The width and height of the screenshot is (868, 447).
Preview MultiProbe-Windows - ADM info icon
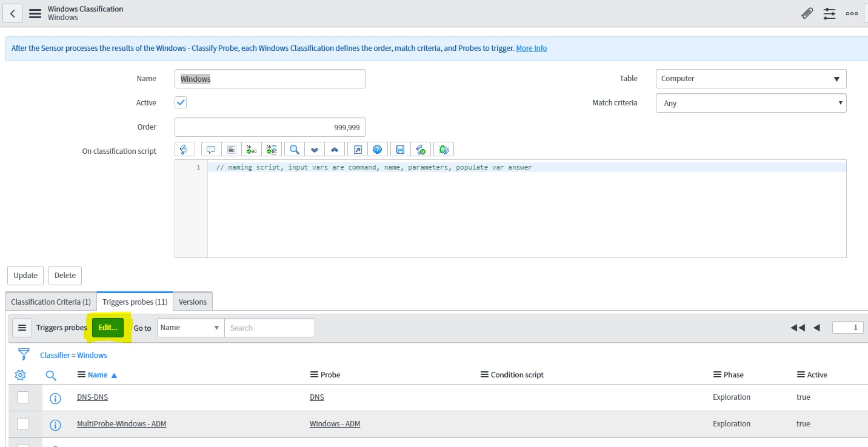55,425
